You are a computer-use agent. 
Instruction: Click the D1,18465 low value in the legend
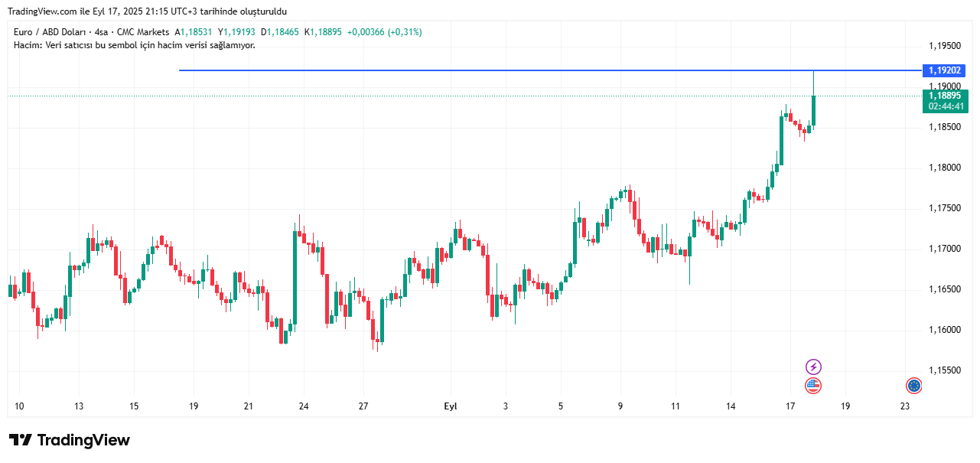pyautogui.click(x=281, y=32)
